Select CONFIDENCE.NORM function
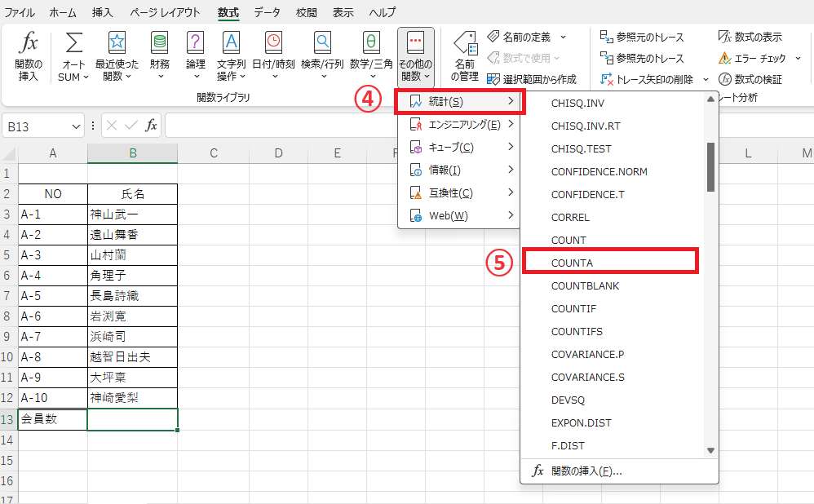The width and height of the screenshot is (814, 504). point(599,172)
